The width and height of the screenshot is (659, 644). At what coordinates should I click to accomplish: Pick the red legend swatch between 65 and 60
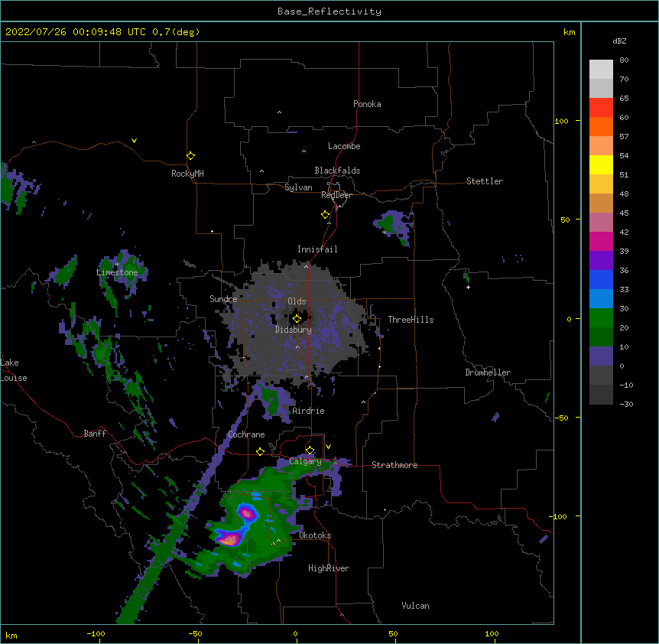(x=601, y=107)
